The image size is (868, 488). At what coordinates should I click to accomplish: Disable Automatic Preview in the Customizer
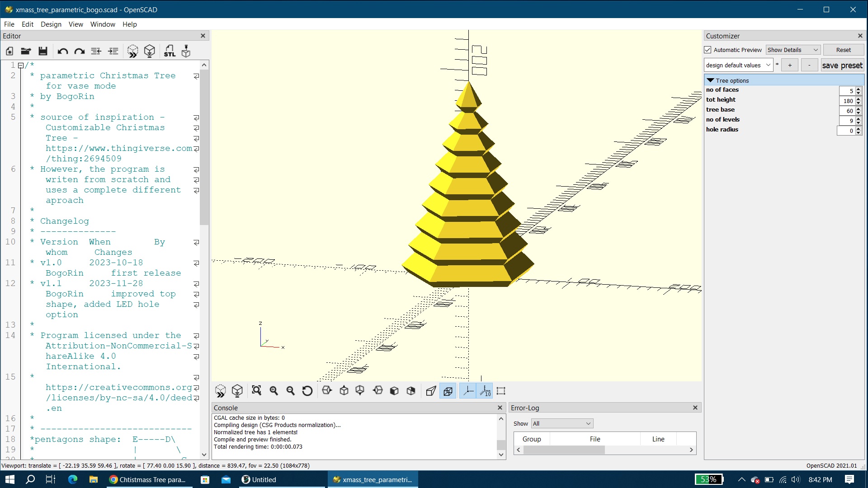[x=708, y=50]
